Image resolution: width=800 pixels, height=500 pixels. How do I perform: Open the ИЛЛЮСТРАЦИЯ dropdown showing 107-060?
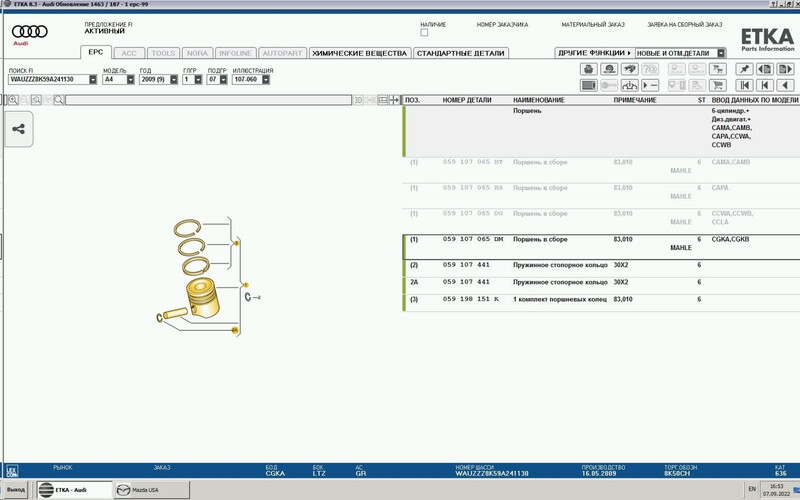click(x=265, y=79)
